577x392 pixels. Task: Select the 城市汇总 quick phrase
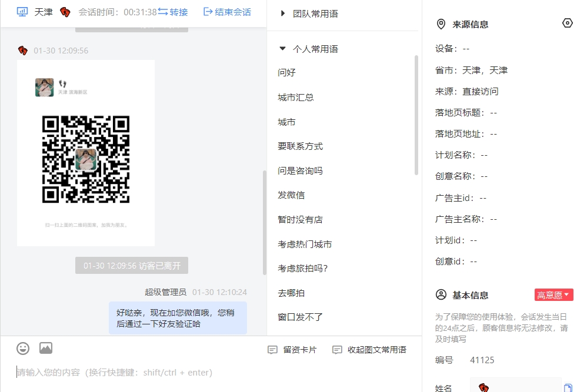(x=295, y=98)
